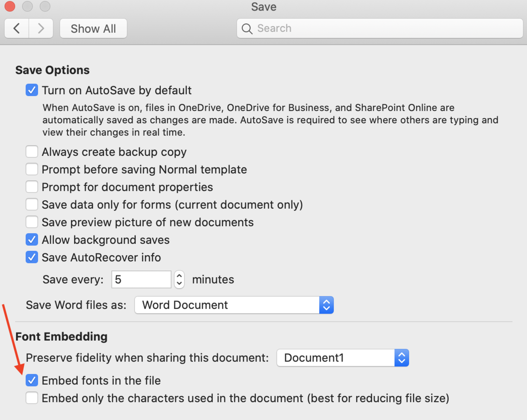Enable Always create backup copy

coord(32,152)
